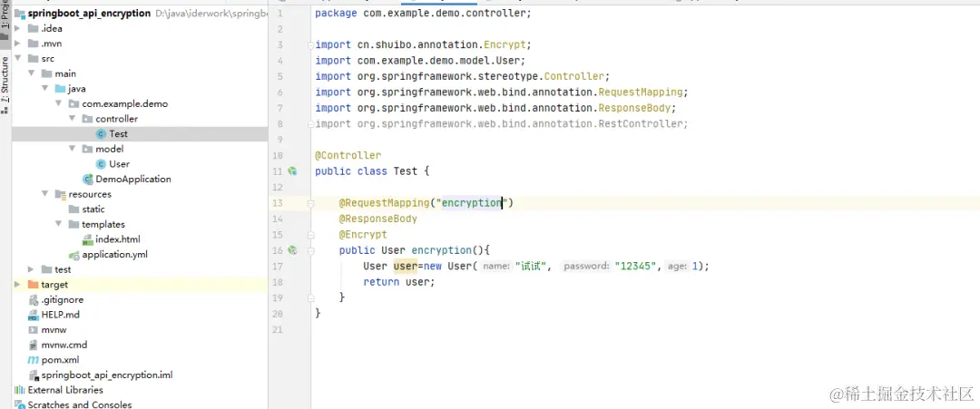Click the class icon of Test file
The height and width of the screenshot is (409, 980).
click(102, 133)
